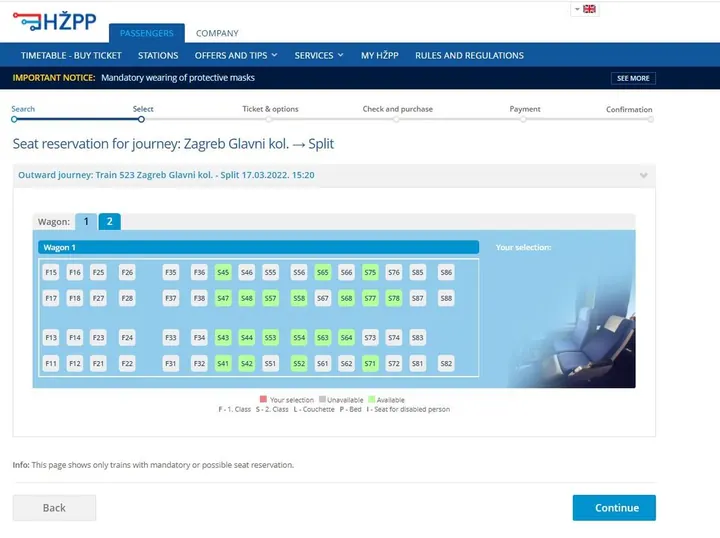Pick seat S44
Image resolution: width=720 pixels, height=538 pixels.
tap(247, 337)
